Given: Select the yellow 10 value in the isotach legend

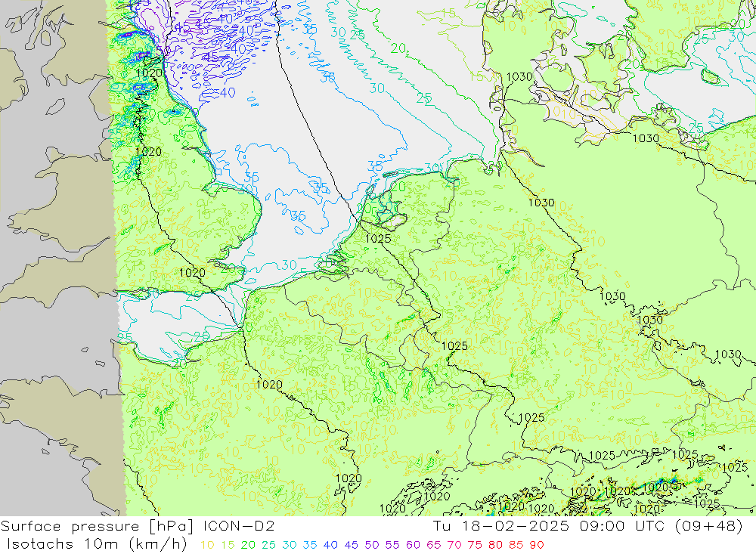Looking at the screenshot, I should [207, 545].
